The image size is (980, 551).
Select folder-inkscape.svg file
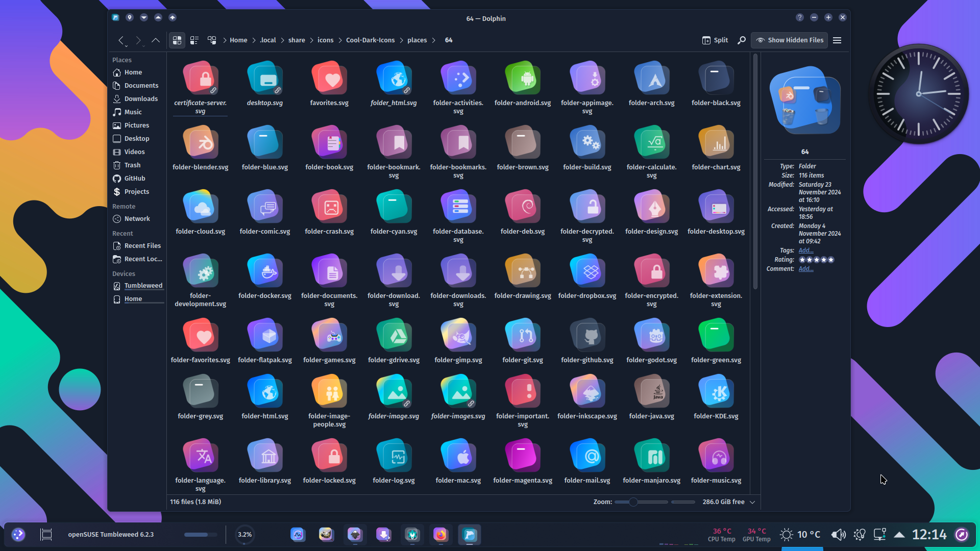click(587, 397)
